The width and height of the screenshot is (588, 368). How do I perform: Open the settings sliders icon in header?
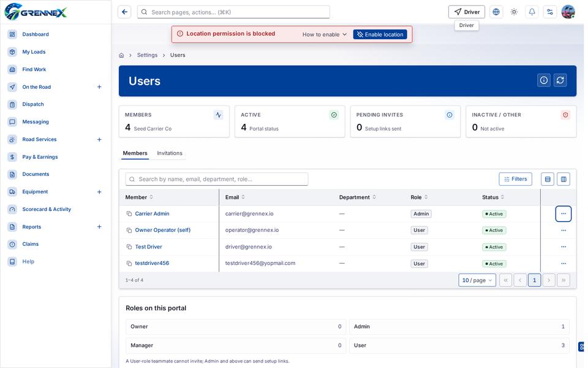click(x=550, y=12)
